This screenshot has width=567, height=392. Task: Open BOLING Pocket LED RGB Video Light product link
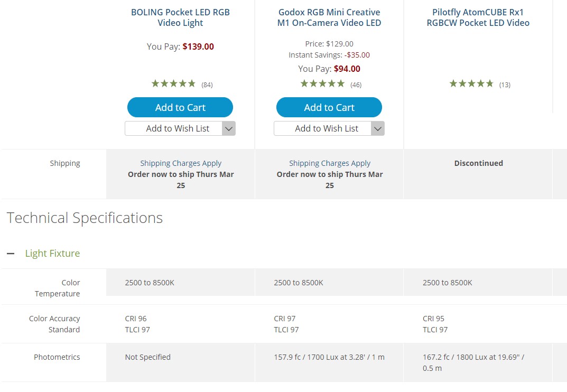(180, 17)
